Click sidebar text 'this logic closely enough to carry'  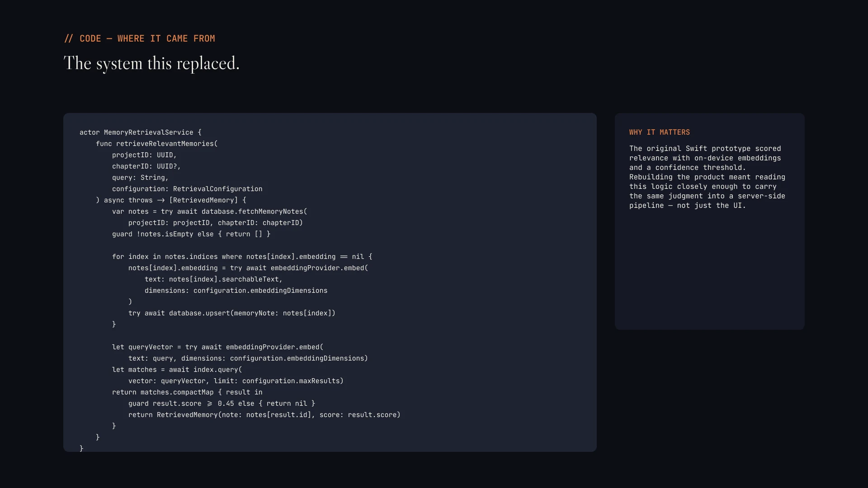pyautogui.click(x=703, y=187)
